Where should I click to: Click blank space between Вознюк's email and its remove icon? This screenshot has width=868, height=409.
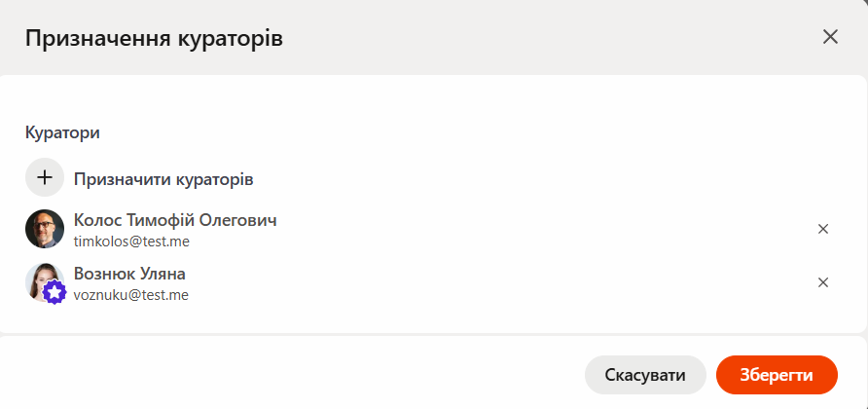[487, 293]
